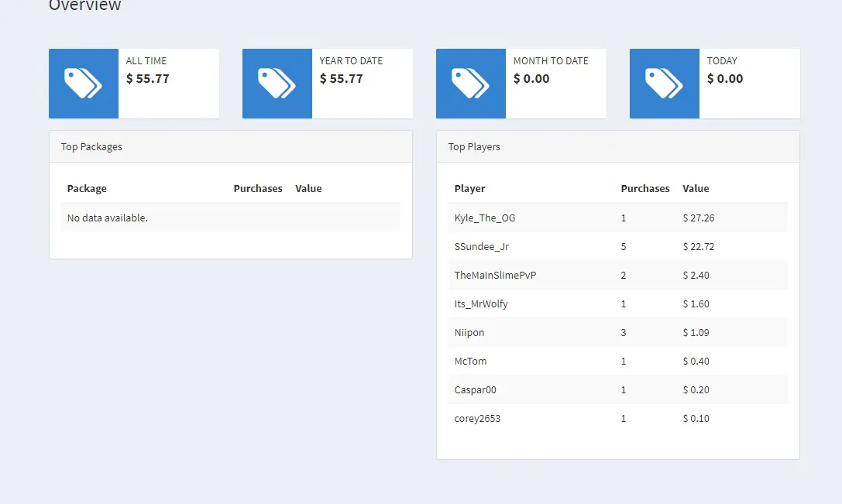Click Its_MrWolfy purchases count 1
842x504 pixels.
[x=624, y=303]
